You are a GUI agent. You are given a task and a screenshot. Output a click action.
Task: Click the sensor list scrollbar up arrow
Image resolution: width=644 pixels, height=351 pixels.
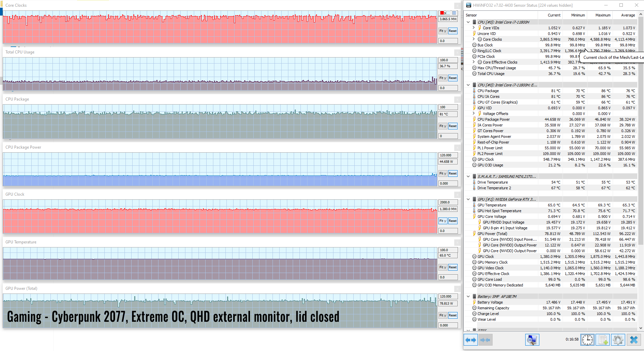click(x=641, y=14)
